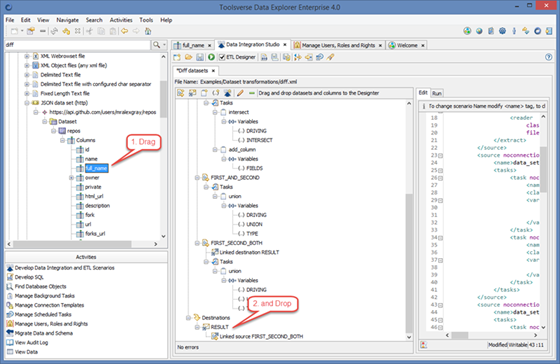The image size is (560, 364).
Task: Expand the Delimited Text file node
Action: (x=27, y=75)
